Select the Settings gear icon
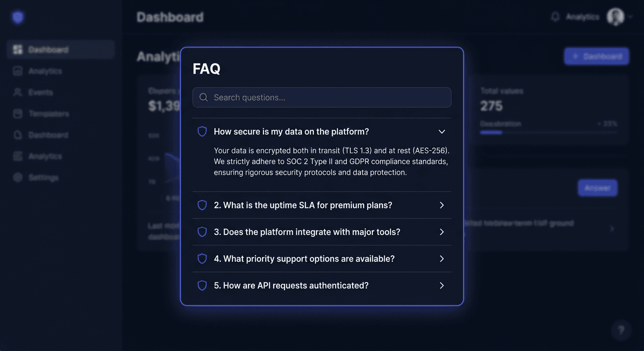644x351 pixels. pos(17,177)
